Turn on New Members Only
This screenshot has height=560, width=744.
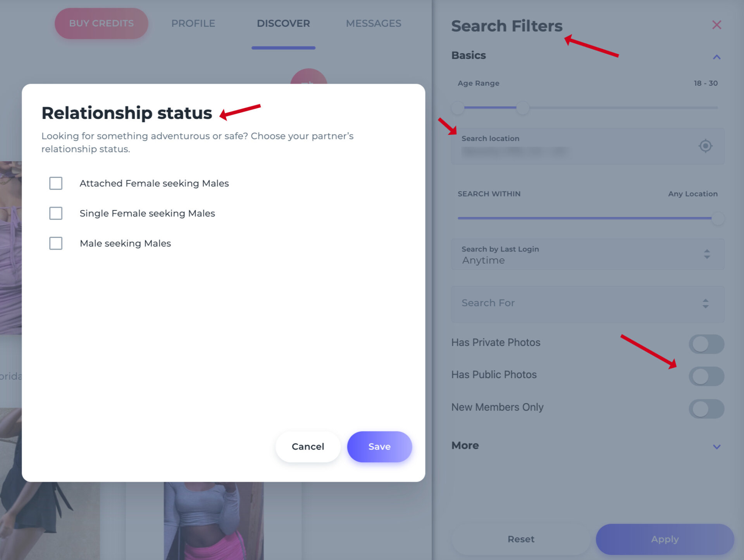(x=706, y=409)
